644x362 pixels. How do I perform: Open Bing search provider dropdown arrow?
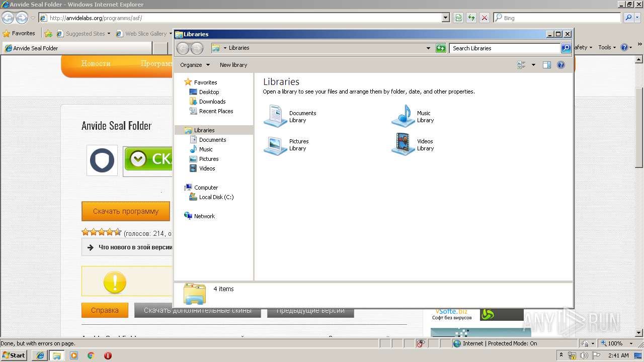point(638,18)
